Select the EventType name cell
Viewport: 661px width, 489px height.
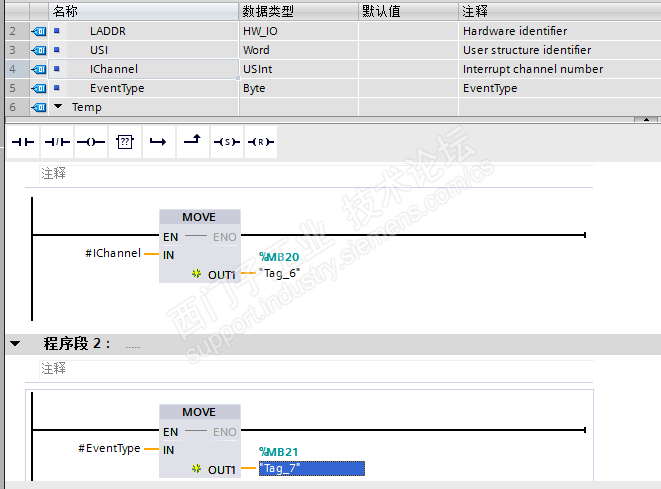[143, 88]
